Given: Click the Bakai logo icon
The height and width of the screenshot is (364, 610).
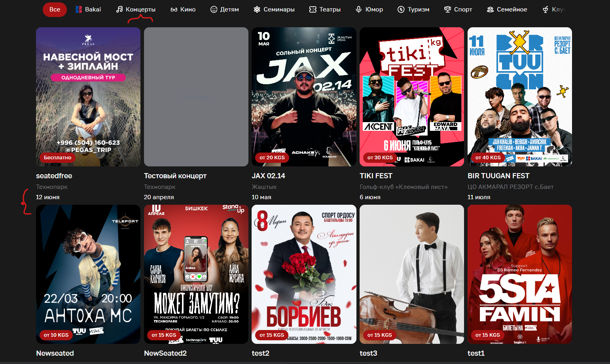Looking at the screenshot, I should click(78, 9).
